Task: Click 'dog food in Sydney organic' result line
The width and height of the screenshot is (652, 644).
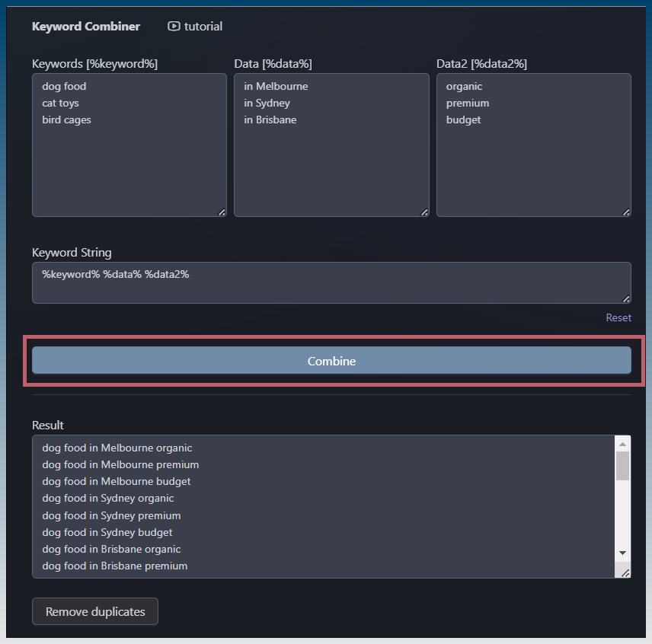Action: point(108,498)
